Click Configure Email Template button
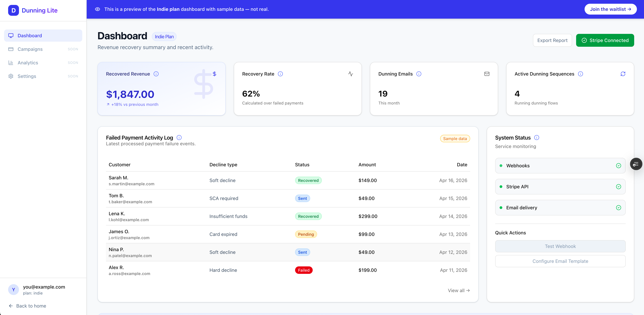Viewport: 644px width, 315px height. click(x=560, y=261)
